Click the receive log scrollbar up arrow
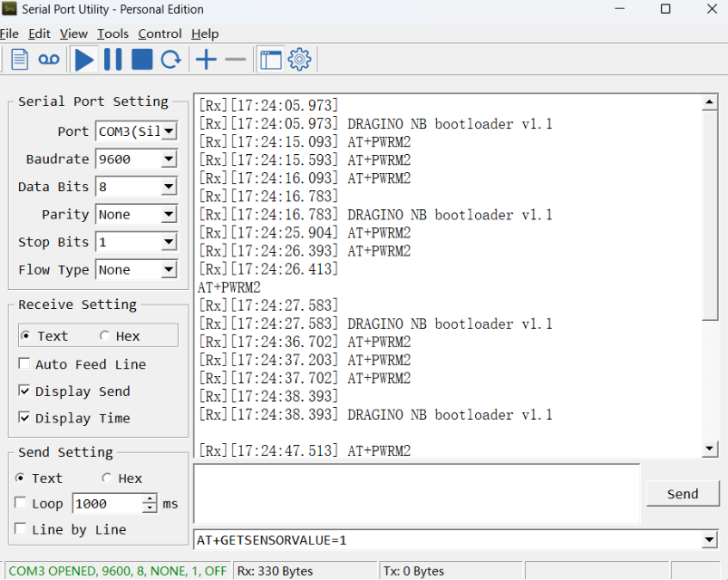 (710, 101)
